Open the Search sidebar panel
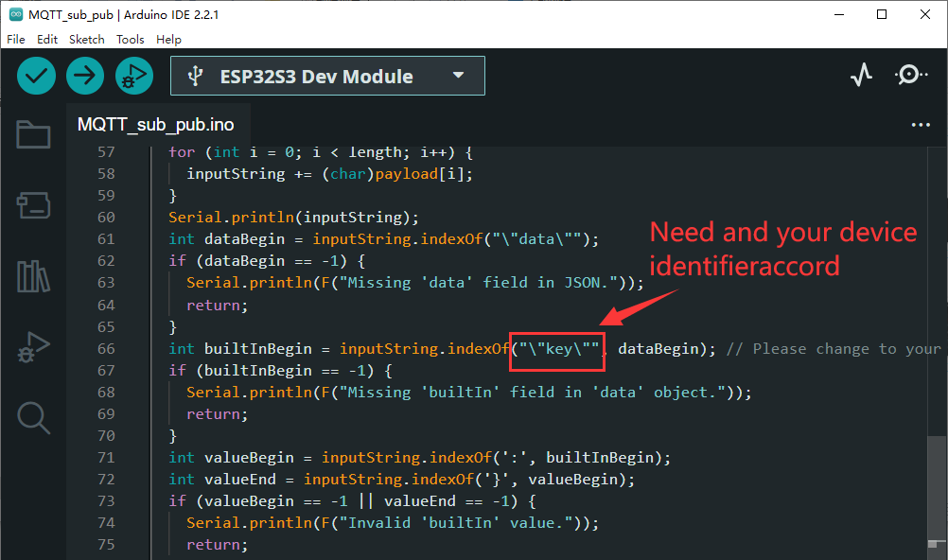This screenshot has width=948, height=560. 33,416
